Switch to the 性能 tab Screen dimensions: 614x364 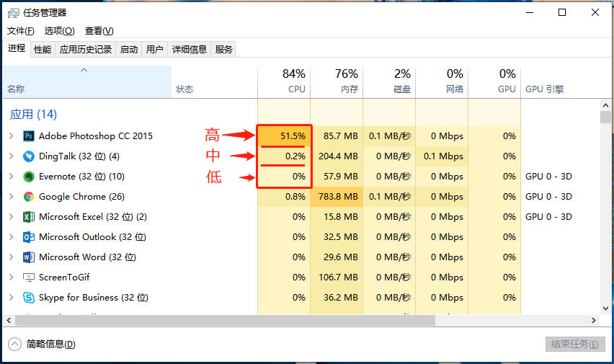pos(43,49)
